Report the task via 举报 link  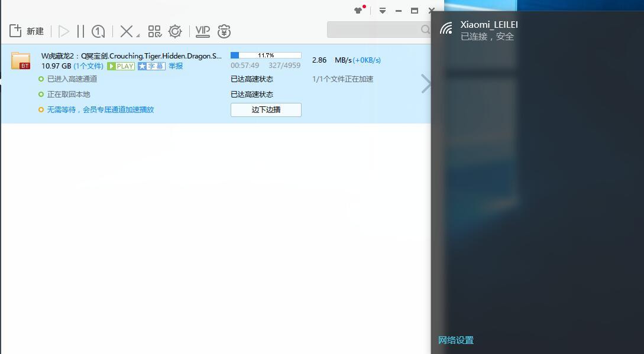pos(177,66)
